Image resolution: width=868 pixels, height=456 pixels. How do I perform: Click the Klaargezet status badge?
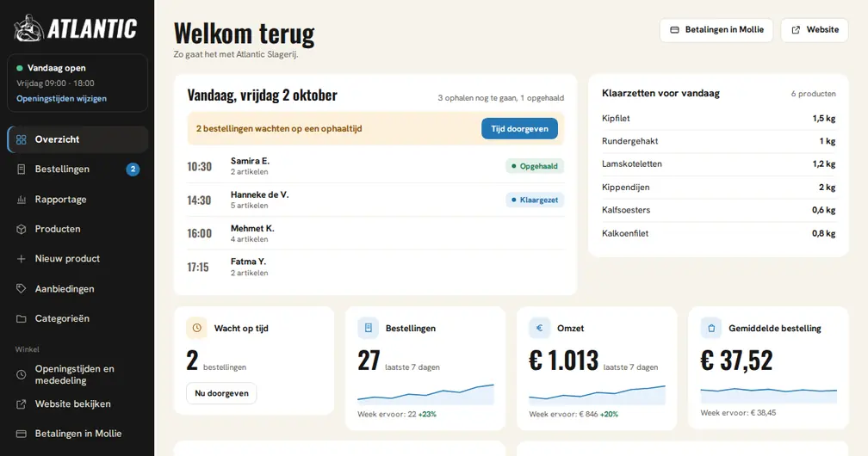coord(534,200)
